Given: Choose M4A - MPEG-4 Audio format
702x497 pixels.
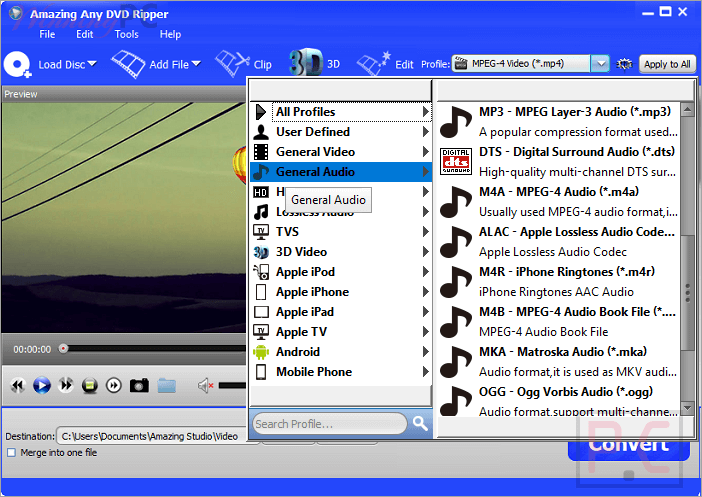Looking at the screenshot, I should (559, 201).
